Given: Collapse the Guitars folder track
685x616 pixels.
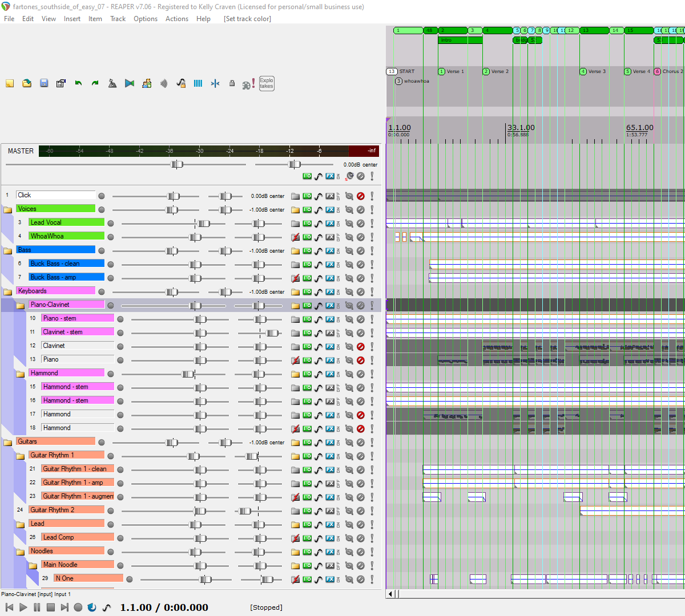Looking at the screenshot, I should tap(8, 443).
